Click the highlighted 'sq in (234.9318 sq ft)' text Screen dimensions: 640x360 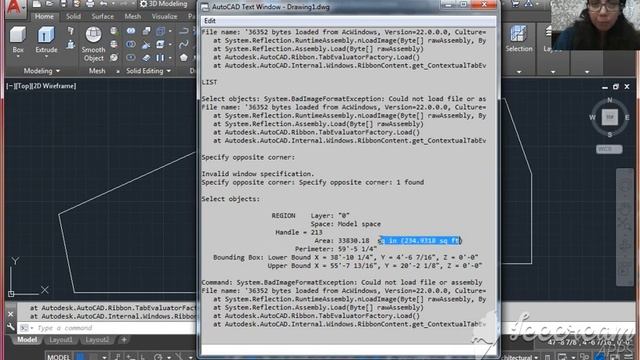point(420,241)
